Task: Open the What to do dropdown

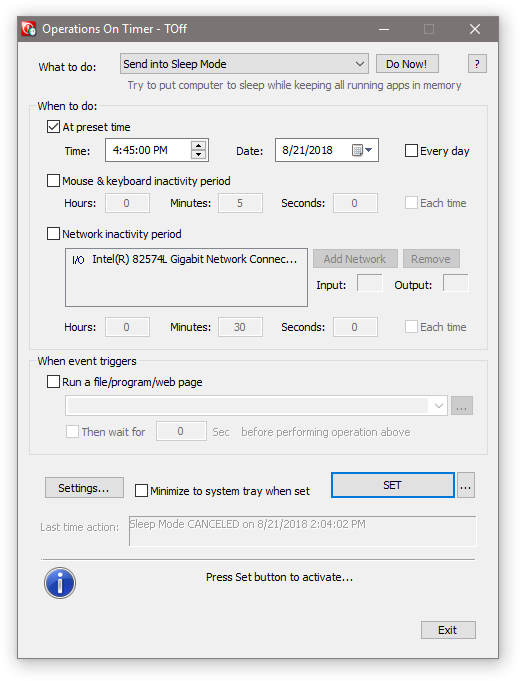Action: click(x=244, y=64)
